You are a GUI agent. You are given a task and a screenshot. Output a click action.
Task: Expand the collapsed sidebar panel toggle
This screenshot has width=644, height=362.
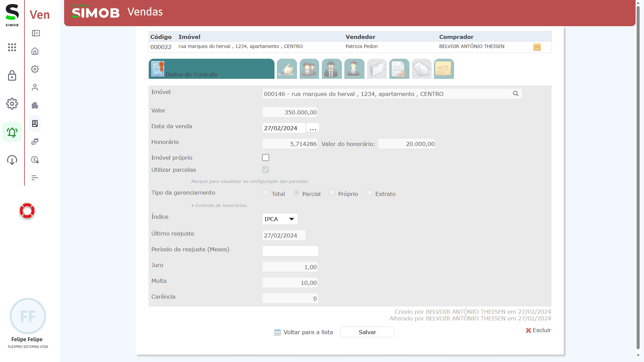(x=36, y=33)
